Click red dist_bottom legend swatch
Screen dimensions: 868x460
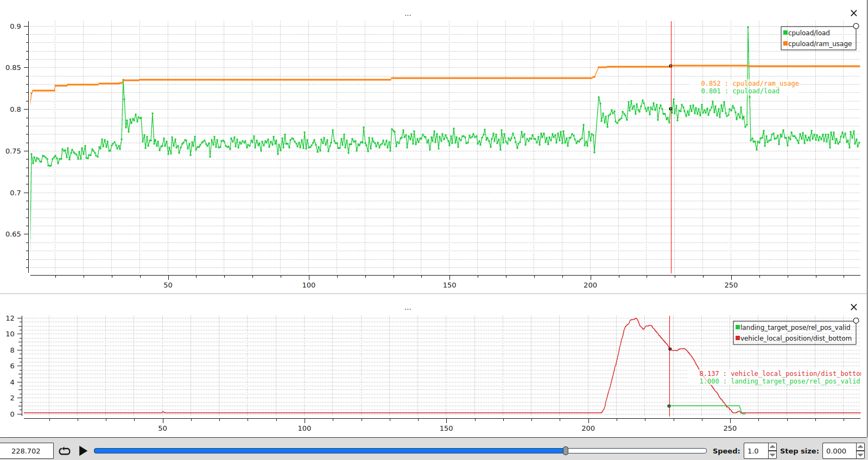pos(738,338)
